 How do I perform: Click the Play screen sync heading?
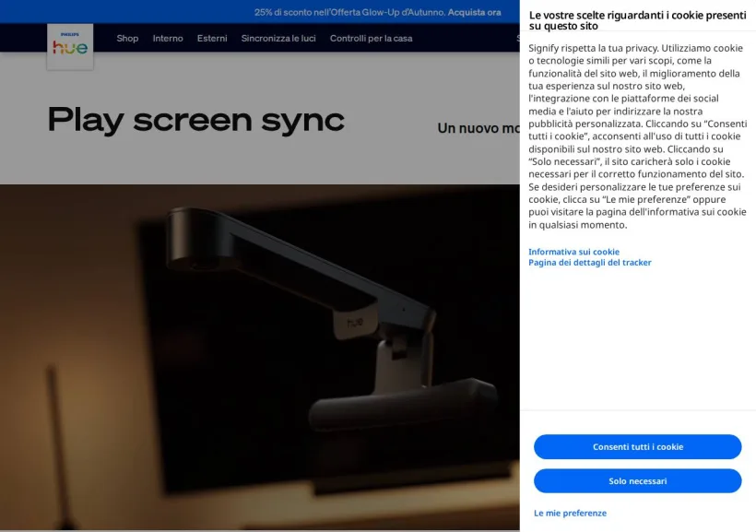196,120
